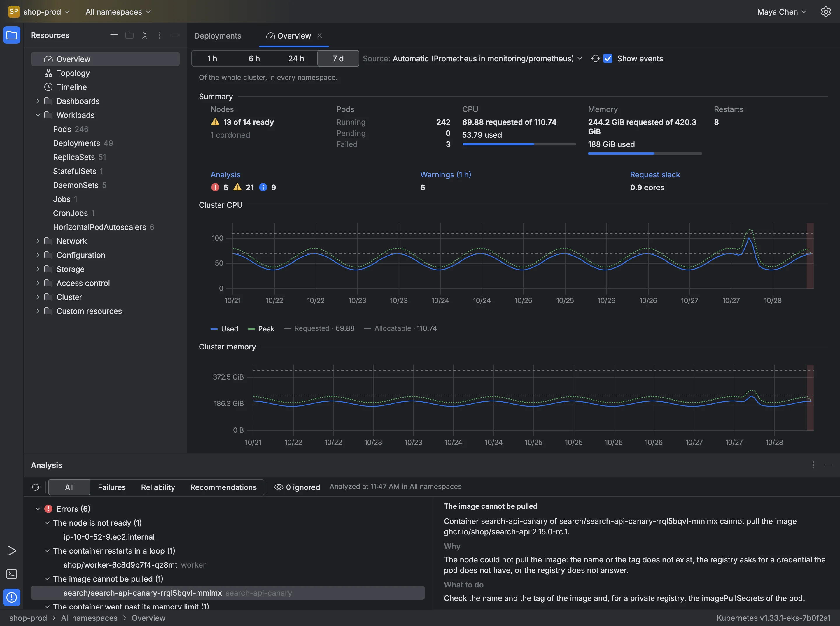Collapse all items in Resources tree
The image size is (840, 626).
[144, 35]
